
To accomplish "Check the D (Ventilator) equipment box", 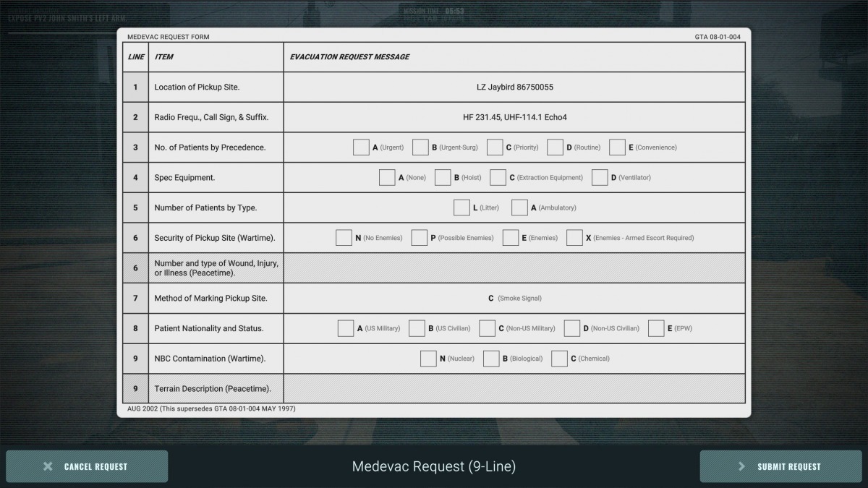I will 600,178.
